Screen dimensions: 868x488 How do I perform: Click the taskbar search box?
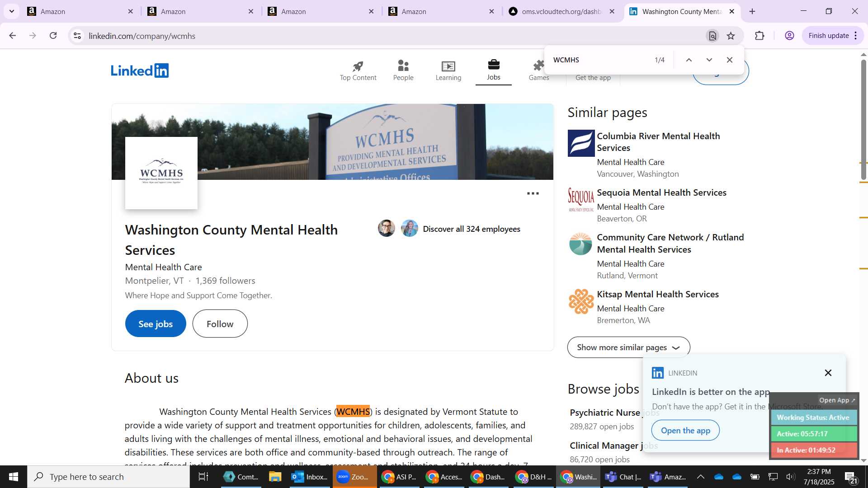tap(108, 477)
